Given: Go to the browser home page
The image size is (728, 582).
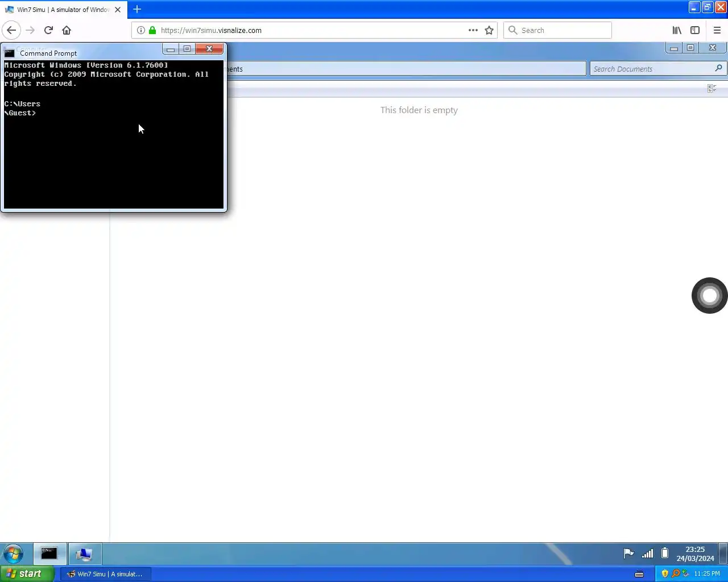Looking at the screenshot, I should tap(67, 30).
